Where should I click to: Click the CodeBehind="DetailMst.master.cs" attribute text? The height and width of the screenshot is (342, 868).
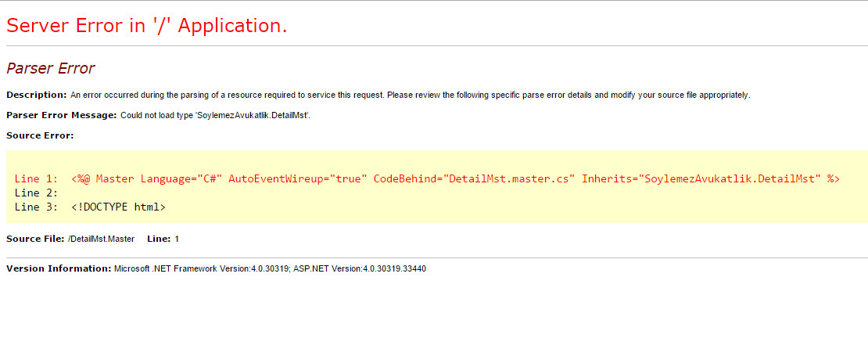pos(475,178)
